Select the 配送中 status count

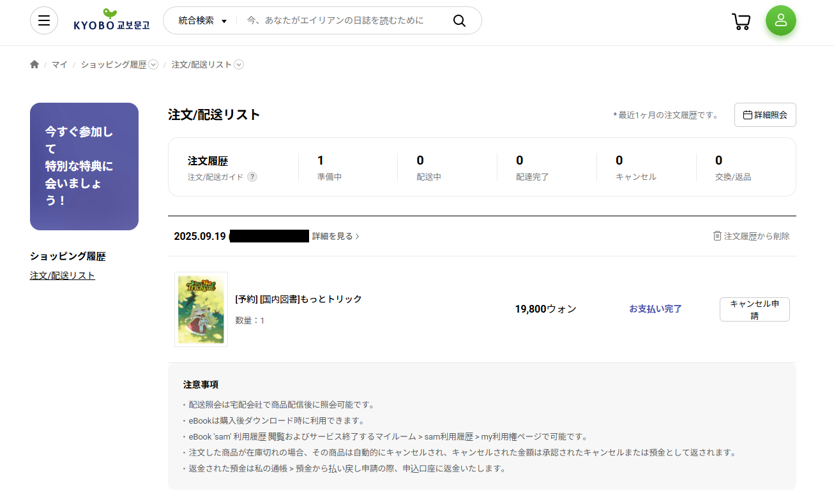point(420,161)
